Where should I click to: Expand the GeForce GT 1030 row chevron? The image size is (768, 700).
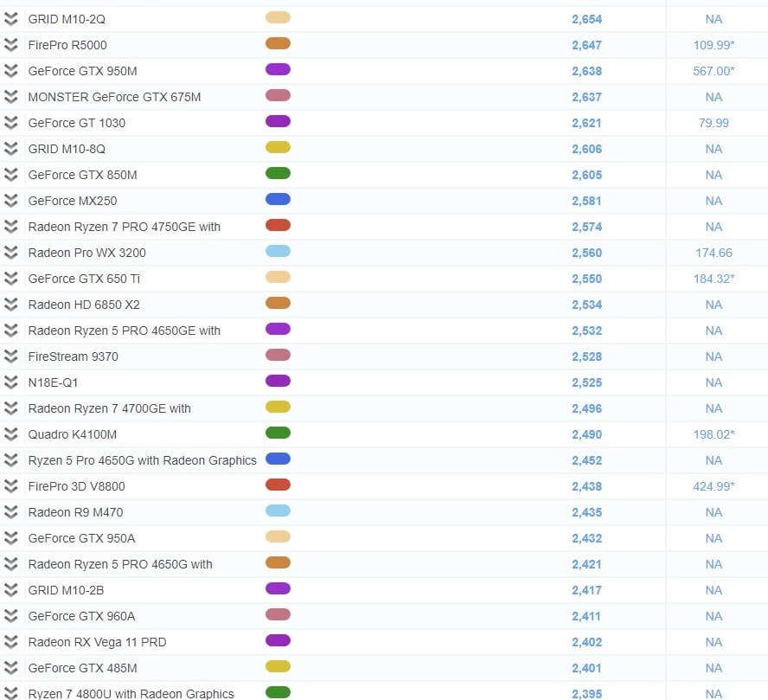point(10,123)
